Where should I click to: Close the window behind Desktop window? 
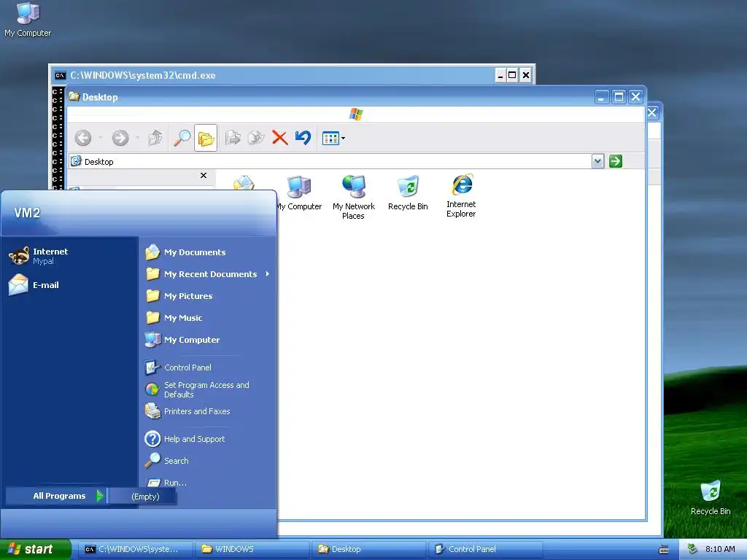point(652,113)
